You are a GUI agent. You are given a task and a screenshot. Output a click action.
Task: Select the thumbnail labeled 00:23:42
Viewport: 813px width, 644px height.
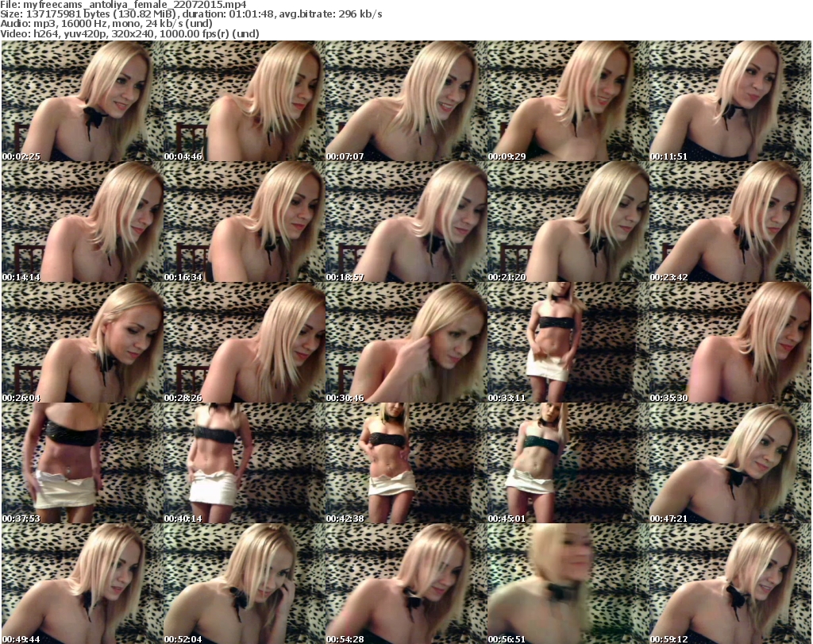(730, 222)
